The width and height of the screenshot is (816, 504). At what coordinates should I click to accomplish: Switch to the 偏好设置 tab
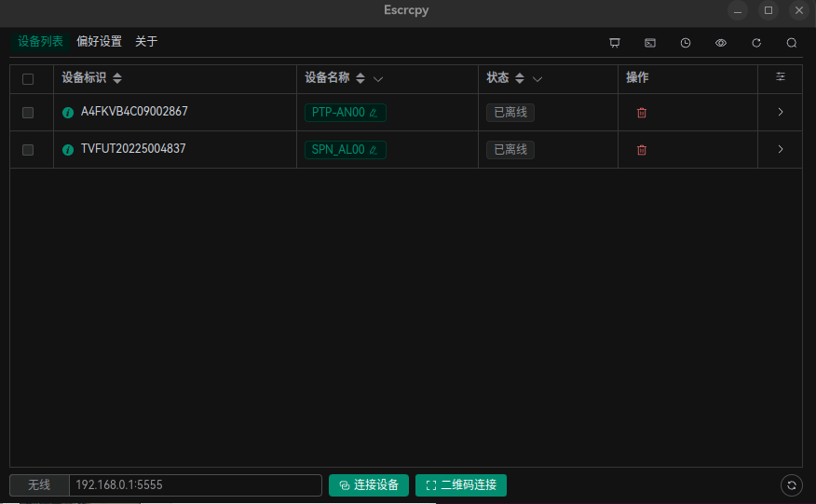(99, 42)
